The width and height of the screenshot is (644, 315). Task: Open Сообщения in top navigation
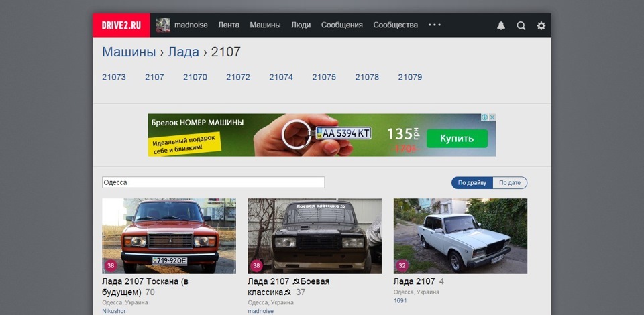tap(342, 25)
